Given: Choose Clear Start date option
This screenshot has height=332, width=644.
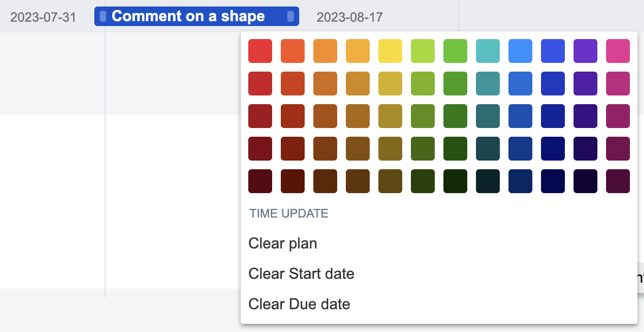Looking at the screenshot, I should (301, 274).
